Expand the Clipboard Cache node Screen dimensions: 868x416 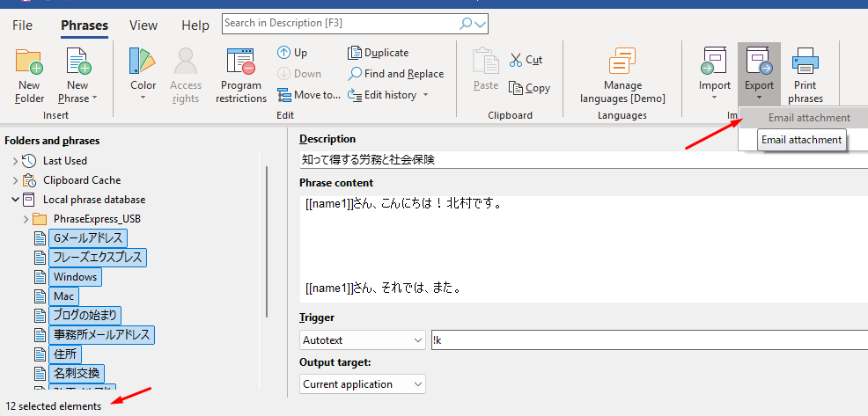(15, 180)
